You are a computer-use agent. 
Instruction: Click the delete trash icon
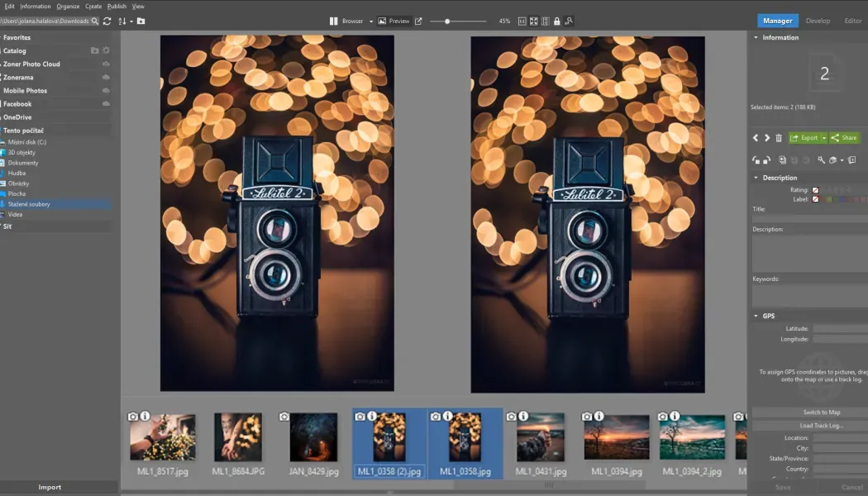pos(779,137)
